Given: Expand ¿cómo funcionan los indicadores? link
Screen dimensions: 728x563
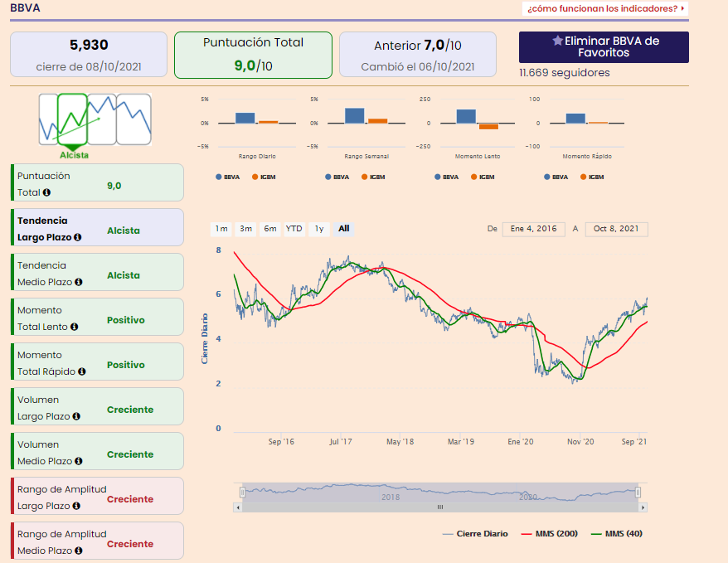Looking at the screenshot, I should [605, 8].
